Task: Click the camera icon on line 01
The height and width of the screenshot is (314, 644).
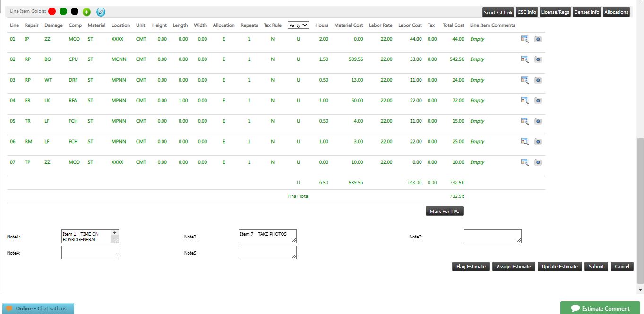Action: point(538,39)
